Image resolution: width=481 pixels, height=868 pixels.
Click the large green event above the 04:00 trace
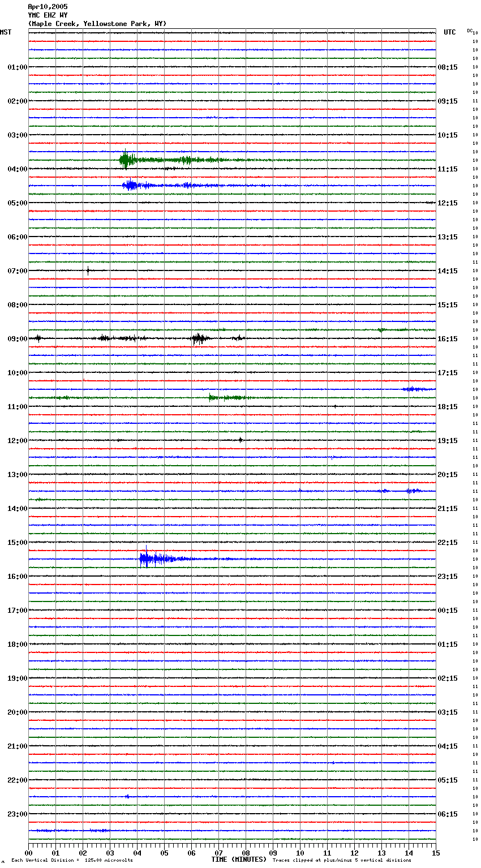127,160
